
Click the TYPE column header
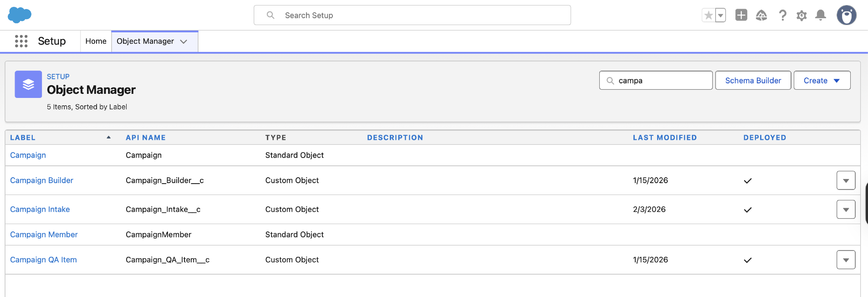point(276,138)
